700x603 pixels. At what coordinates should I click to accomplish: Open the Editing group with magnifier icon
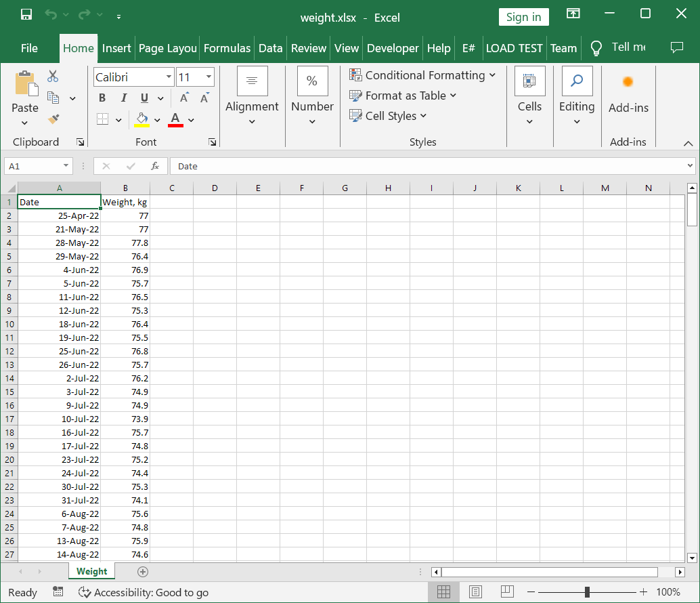577,96
